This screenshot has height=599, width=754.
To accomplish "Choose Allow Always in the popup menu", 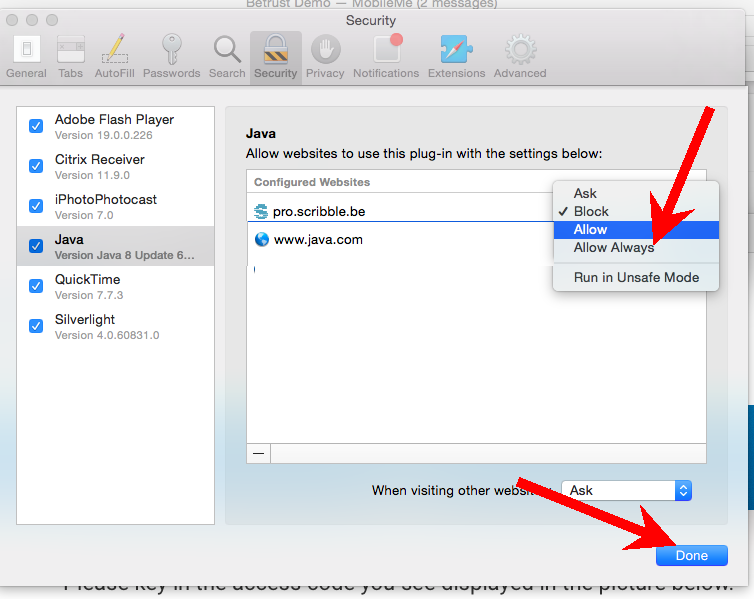I will pos(636,248).
